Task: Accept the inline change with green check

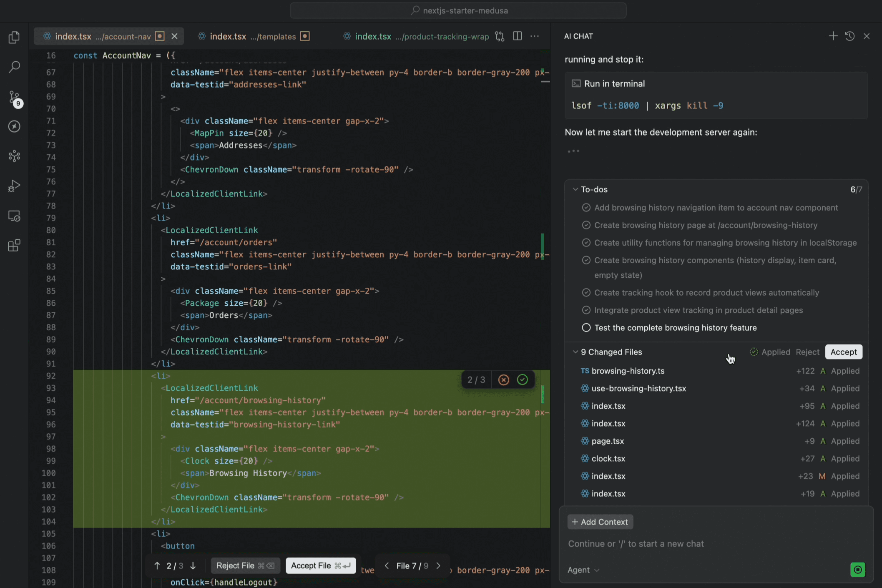Action: (x=522, y=380)
